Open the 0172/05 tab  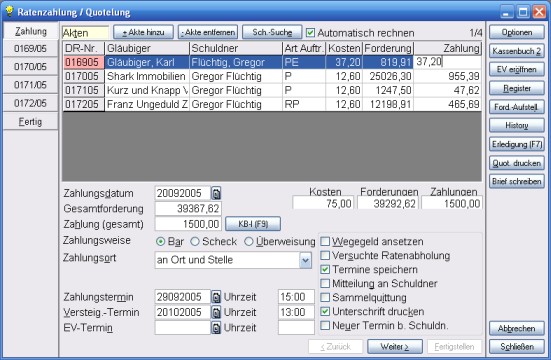pyautogui.click(x=30, y=103)
